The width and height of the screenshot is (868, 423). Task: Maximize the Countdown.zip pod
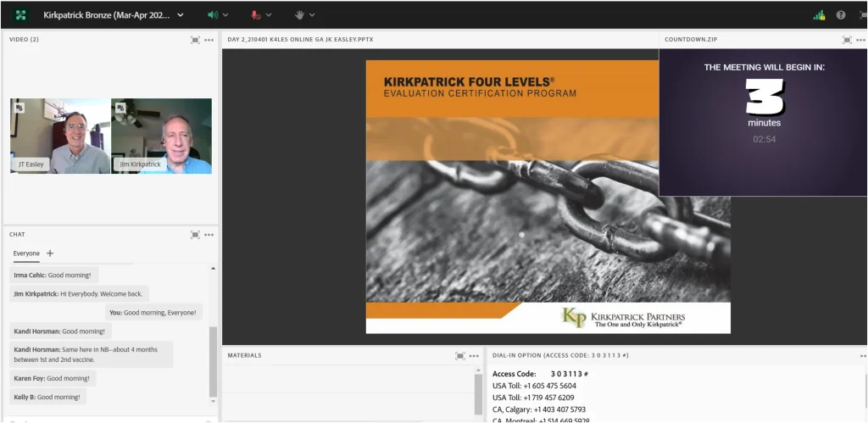point(847,40)
